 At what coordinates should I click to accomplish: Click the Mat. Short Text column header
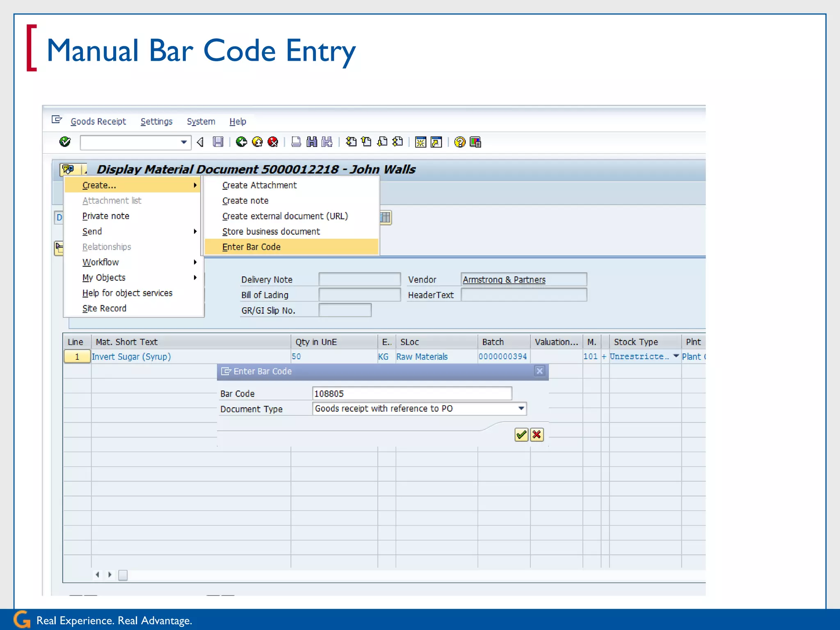coord(191,342)
